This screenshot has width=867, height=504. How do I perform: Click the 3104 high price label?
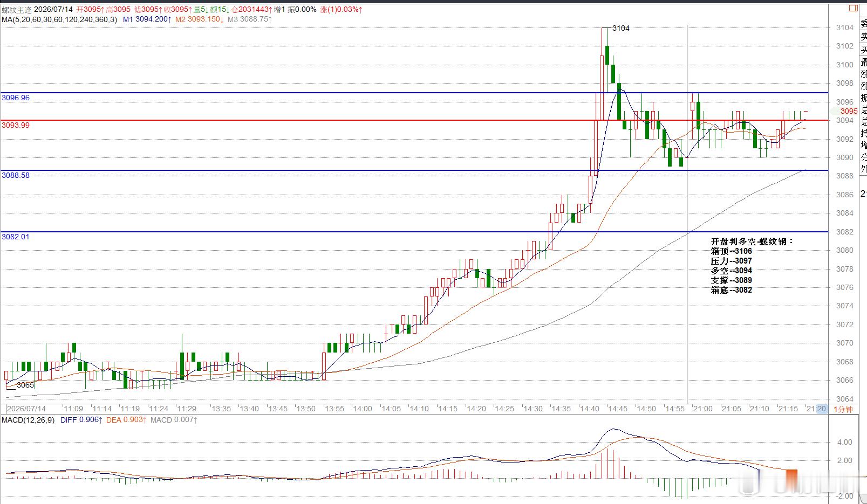tap(621, 28)
